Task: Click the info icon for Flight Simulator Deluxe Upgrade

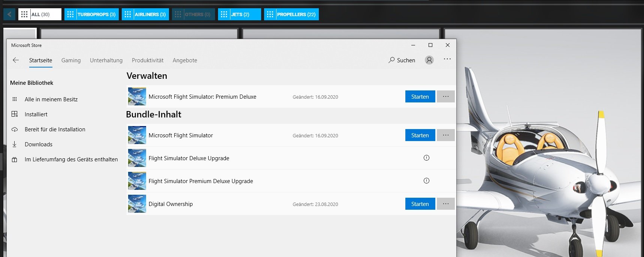Action: tap(426, 158)
